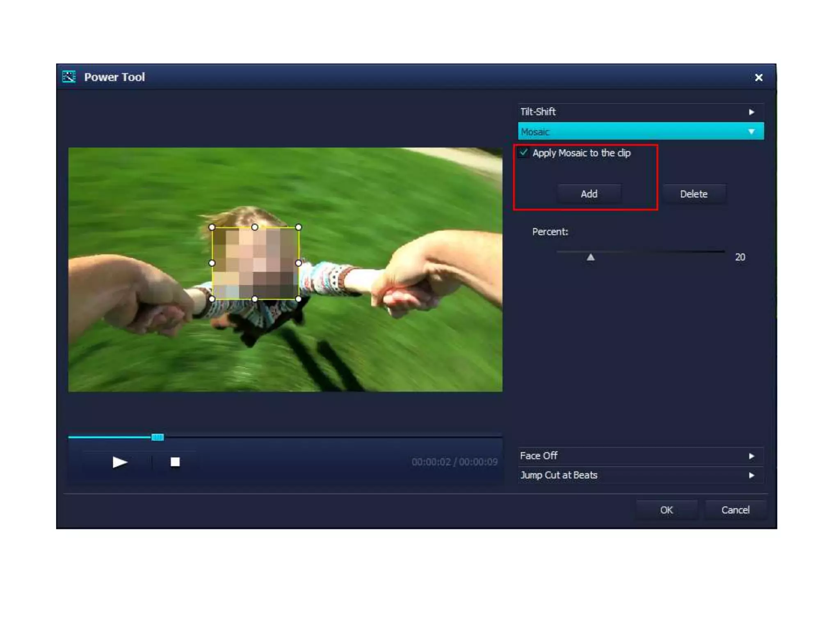
Task: Expand the Face Off section arrow
Action: 751,456
